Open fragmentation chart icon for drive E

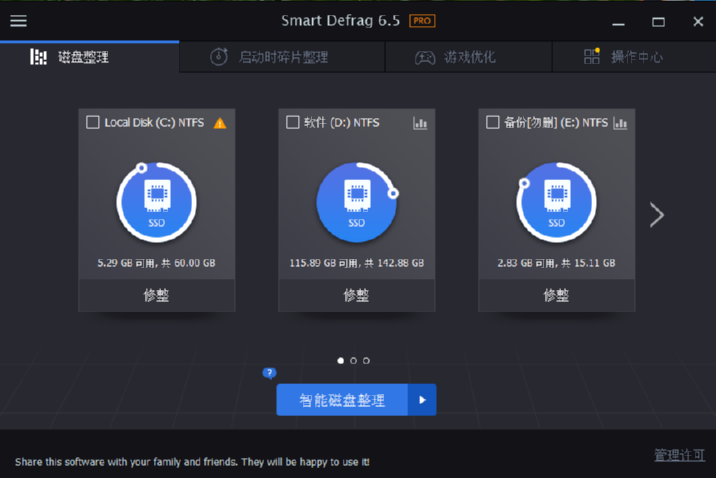(620, 123)
